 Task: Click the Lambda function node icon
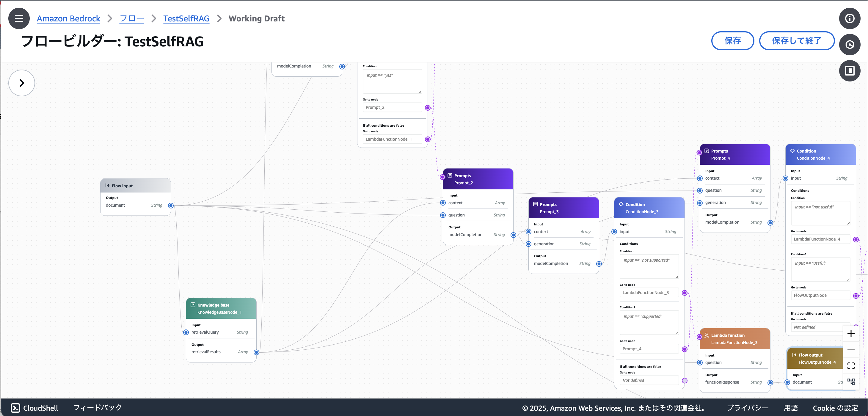pos(707,335)
